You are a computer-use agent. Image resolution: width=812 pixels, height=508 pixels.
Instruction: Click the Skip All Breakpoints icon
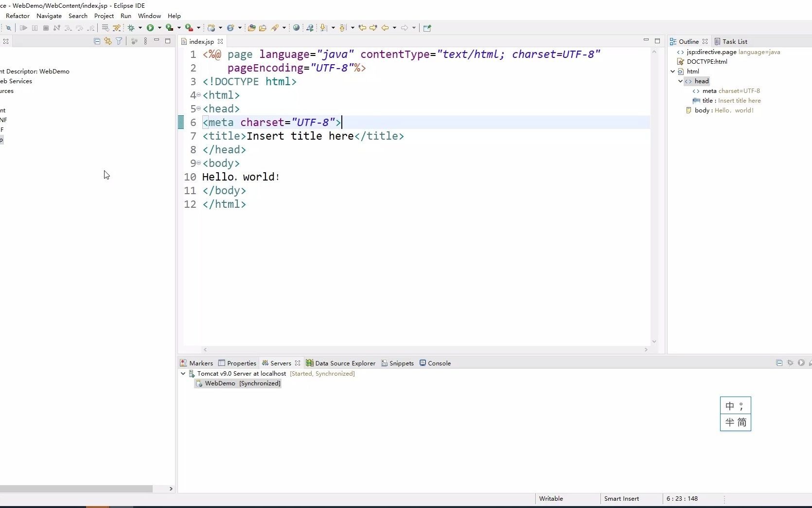pos(8,28)
